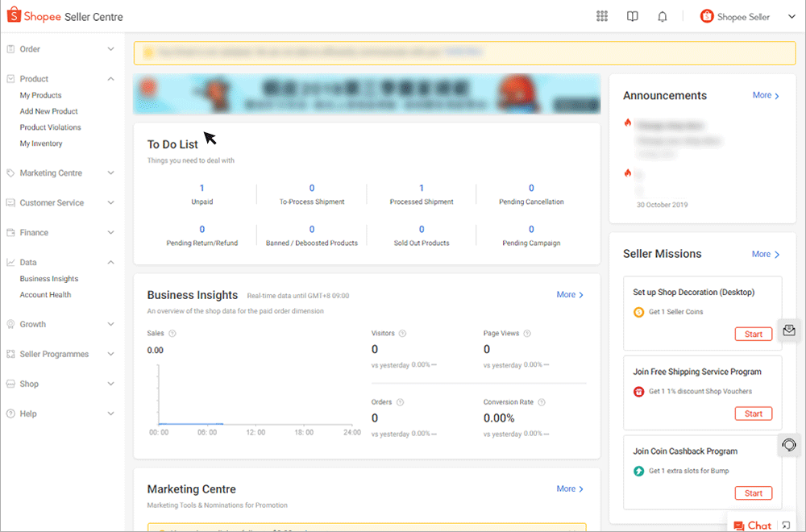Open the floating headset support icon
The height and width of the screenshot is (532, 806).
[789, 445]
